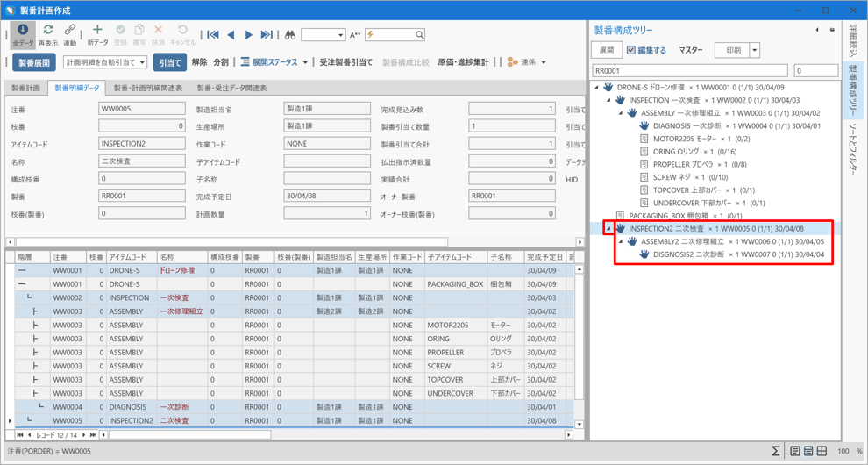Viewport: 868px width, 465px height.
Task: Uncheck the 編集する checkbox
Action: [x=630, y=50]
